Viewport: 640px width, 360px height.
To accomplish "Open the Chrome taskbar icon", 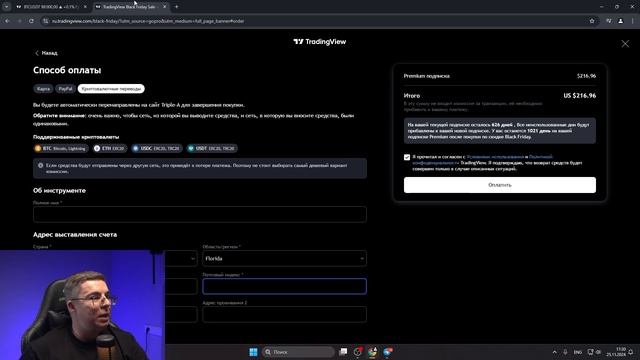I will [373, 352].
